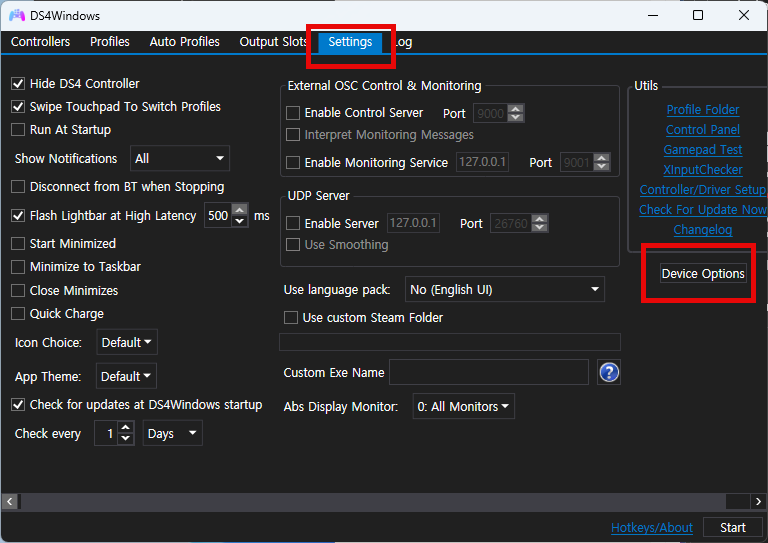Viewport: 768px width, 543px height.
Task: Decrease OSC control server port value
Action: point(516,118)
